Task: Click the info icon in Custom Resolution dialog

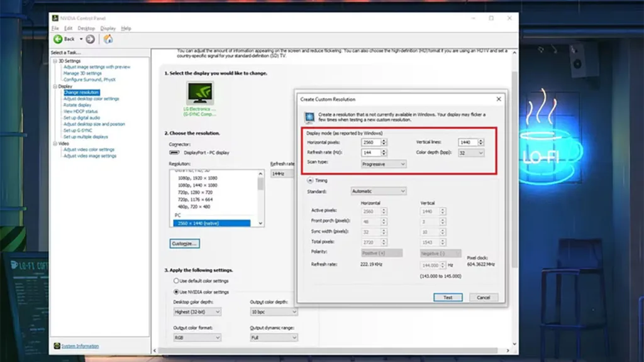Action: pos(309,117)
